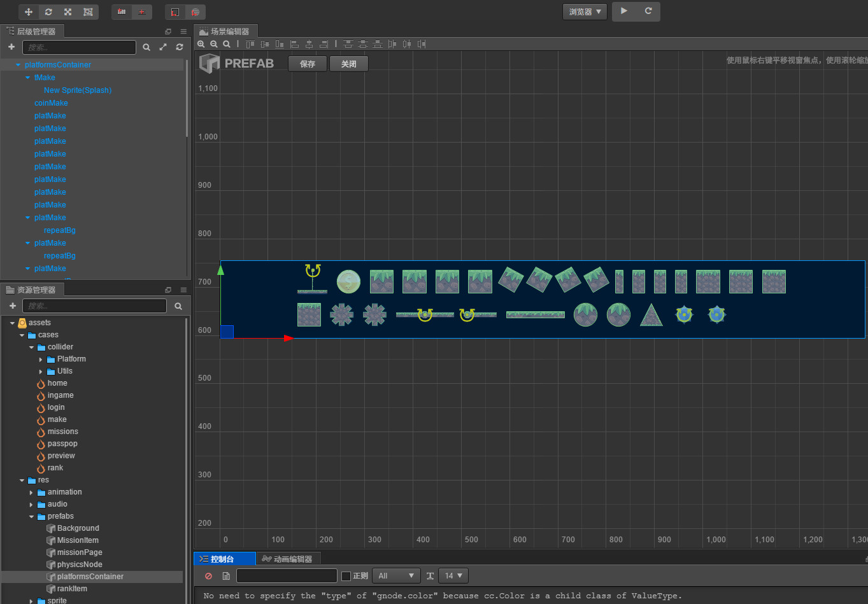Open the 浏览器 preview target dropdown

click(x=584, y=11)
